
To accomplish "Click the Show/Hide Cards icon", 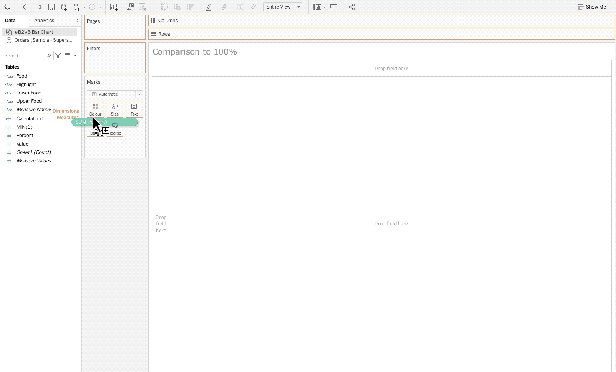I will coord(317,7).
